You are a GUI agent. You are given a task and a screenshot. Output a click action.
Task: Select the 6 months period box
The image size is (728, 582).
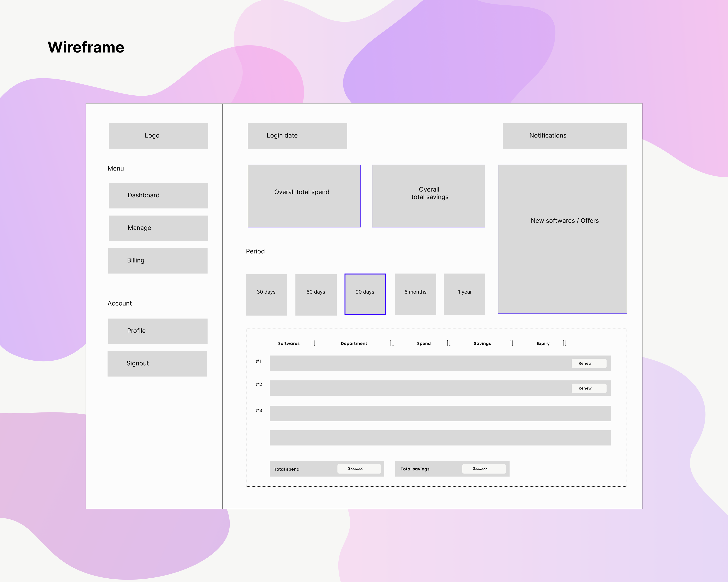[415, 294]
